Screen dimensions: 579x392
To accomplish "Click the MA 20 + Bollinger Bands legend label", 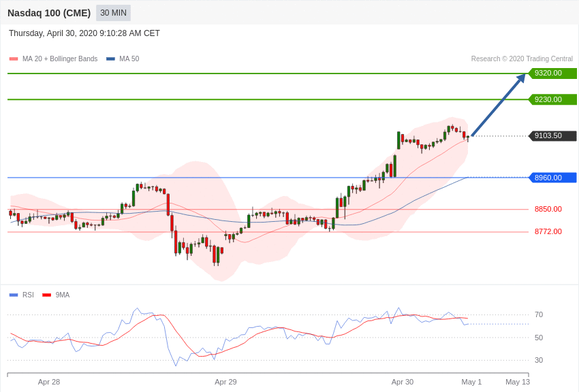I will pyautogui.click(x=60, y=59).
